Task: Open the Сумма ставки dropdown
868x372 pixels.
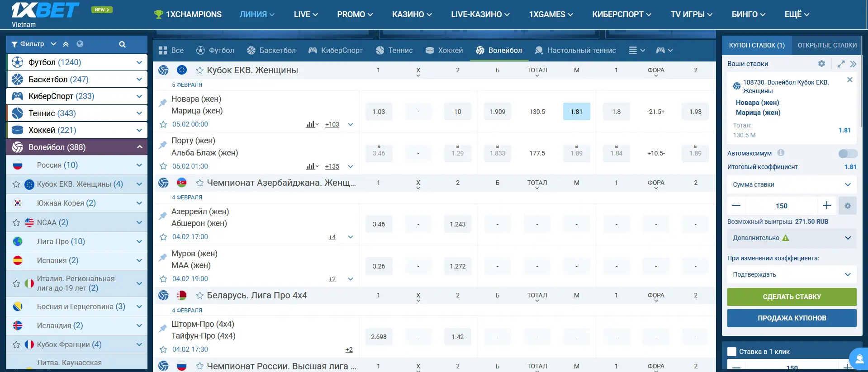Action: [x=792, y=184]
